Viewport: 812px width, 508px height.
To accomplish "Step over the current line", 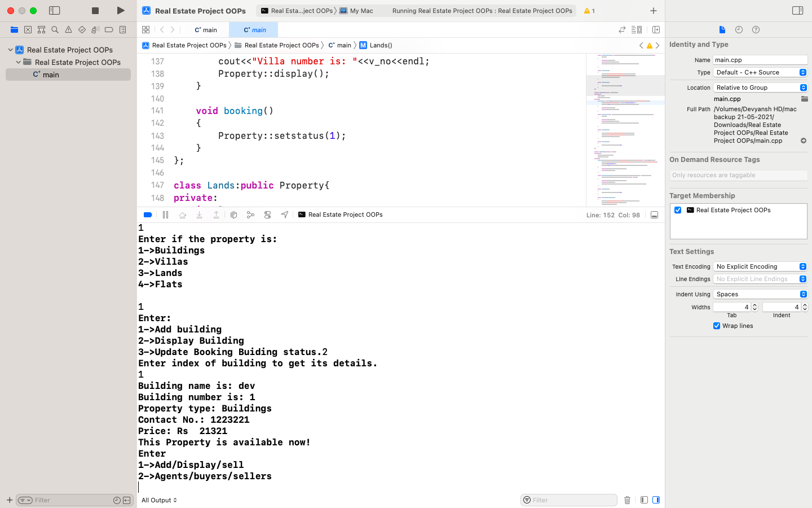I will click(x=182, y=214).
